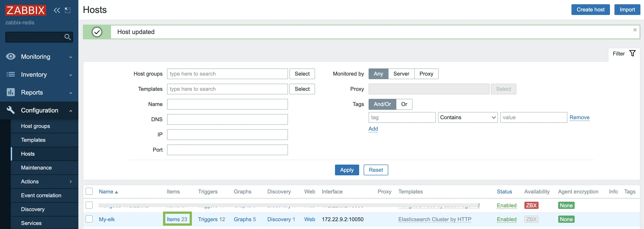The width and height of the screenshot is (644, 229).
Task: Open Items 23 for the My-elk host
Action: tap(177, 219)
